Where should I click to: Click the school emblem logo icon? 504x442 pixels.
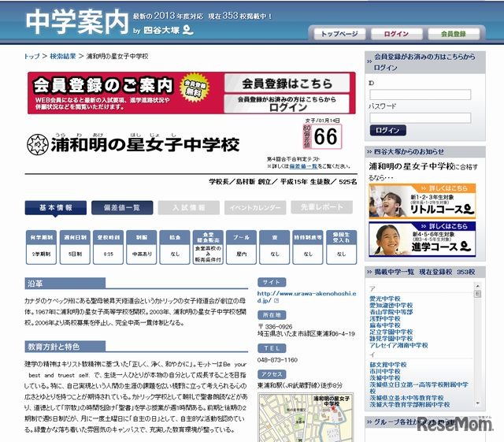37,144
